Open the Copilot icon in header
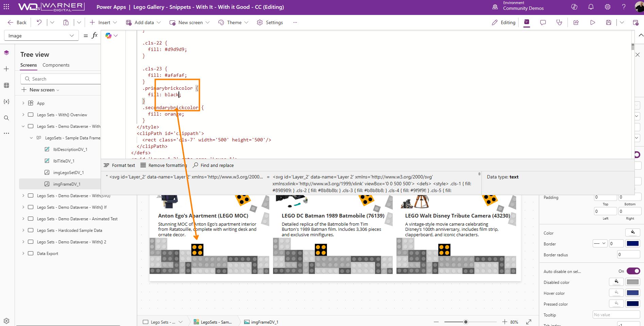This screenshot has height=326, width=644. [x=574, y=7]
